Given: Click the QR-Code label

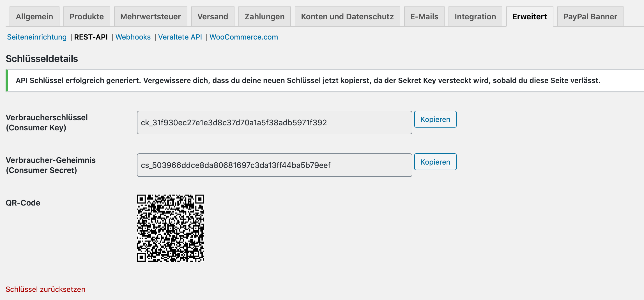Looking at the screenshot, I should (23, 203).
